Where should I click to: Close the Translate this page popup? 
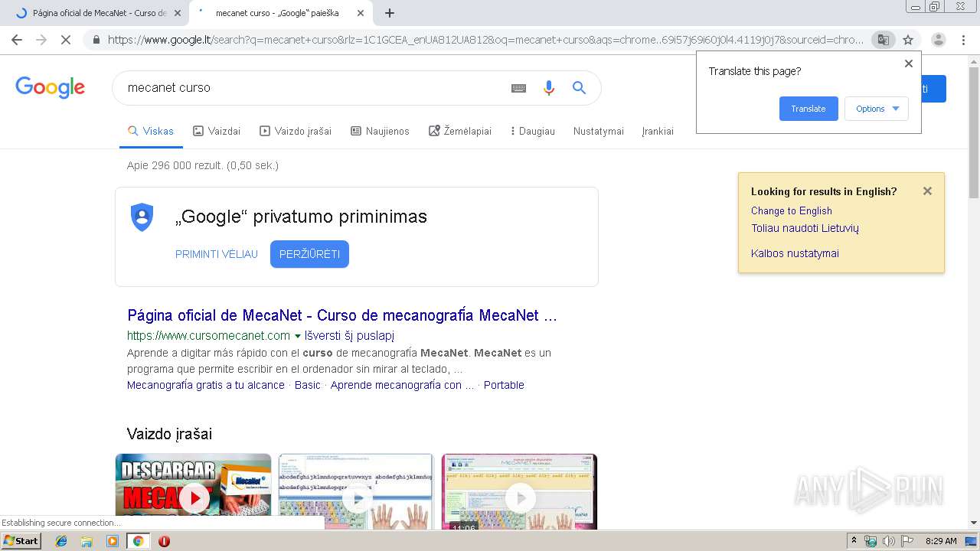click(909, 64)
